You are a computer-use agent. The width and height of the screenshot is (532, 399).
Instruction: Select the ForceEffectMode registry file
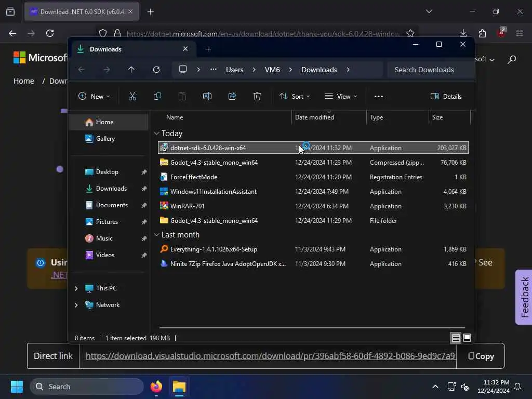click(x=313, y=177)
